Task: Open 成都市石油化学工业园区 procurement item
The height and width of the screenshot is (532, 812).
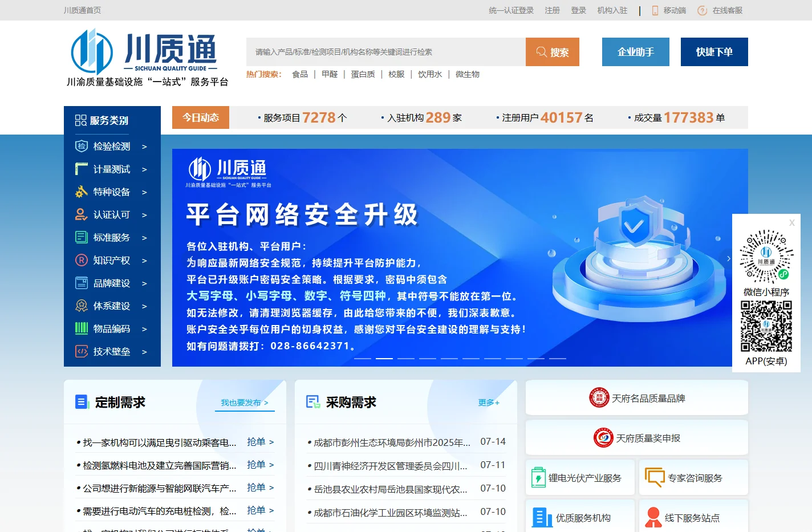Action: pos(391,513)
